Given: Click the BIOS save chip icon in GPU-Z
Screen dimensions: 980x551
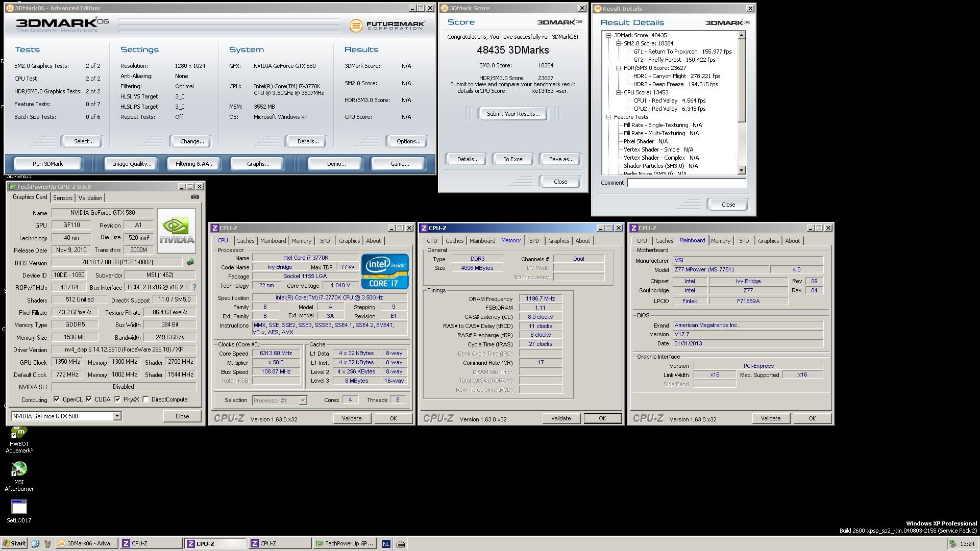Looking at the screenshot, I should pyautogui.click(x=190, y=262).
